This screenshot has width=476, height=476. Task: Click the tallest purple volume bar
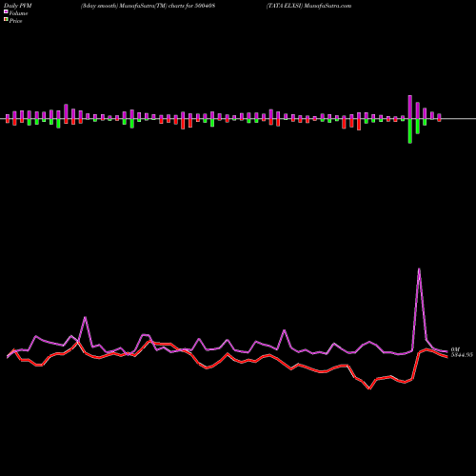click(x=410, y=107)
